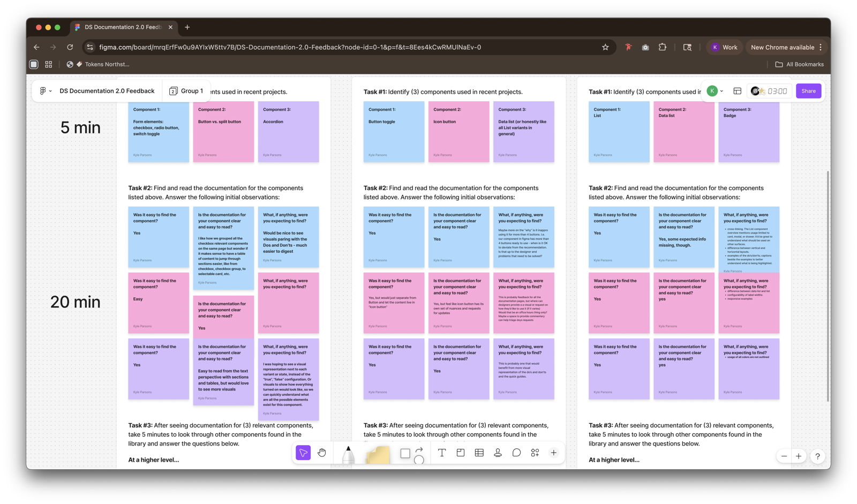View site information icon

point(90,47)
